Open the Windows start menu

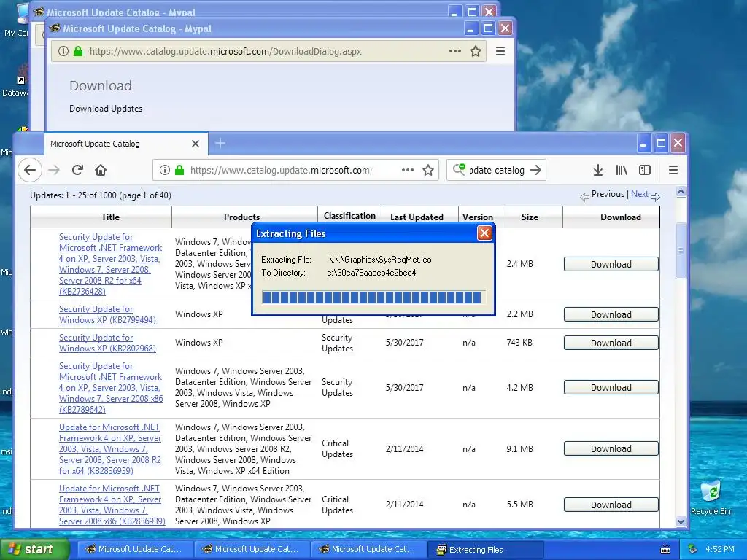[x=34, y=549]
